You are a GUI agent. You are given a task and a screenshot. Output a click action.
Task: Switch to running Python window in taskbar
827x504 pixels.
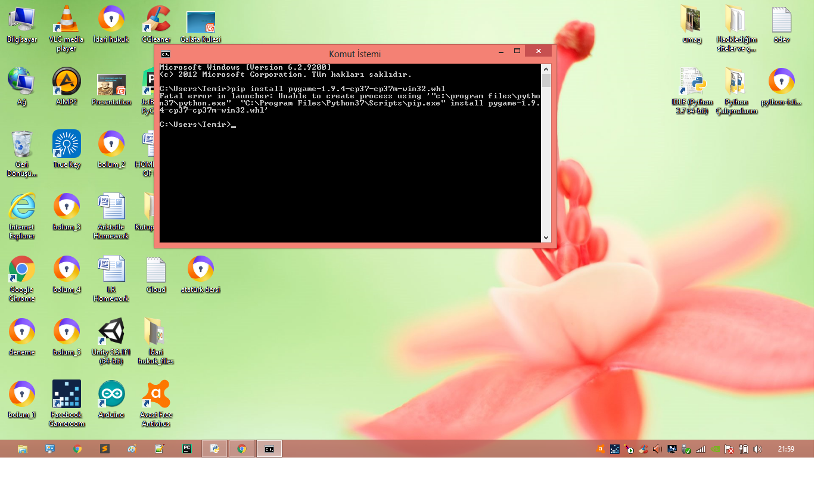[x=214, y=449]
